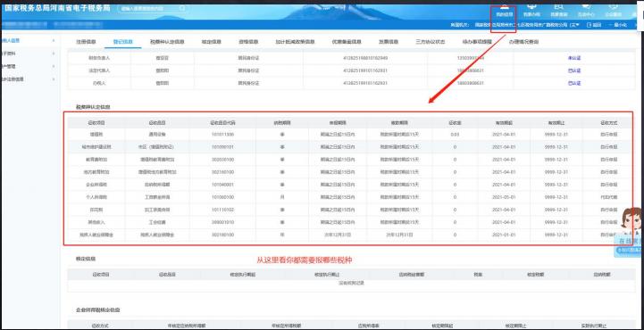
Task: Click the 税费种认定信息 section heading
Action: click(93, 107)
